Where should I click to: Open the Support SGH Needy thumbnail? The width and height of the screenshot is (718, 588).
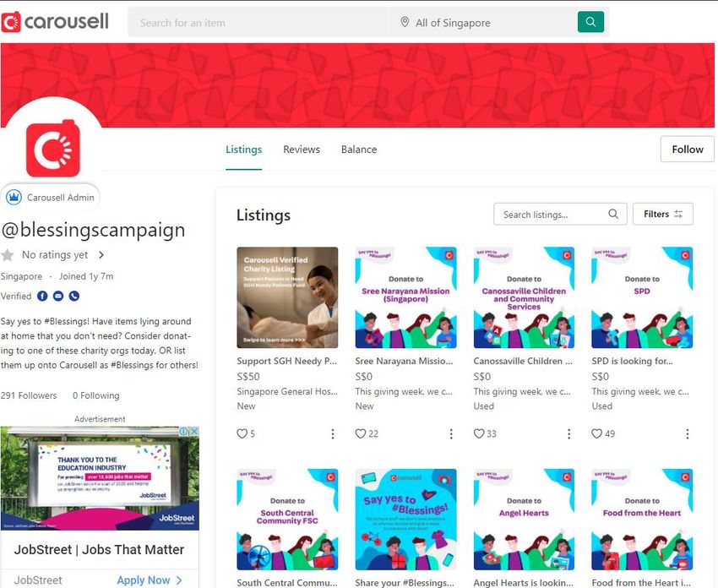pos(287,297)
